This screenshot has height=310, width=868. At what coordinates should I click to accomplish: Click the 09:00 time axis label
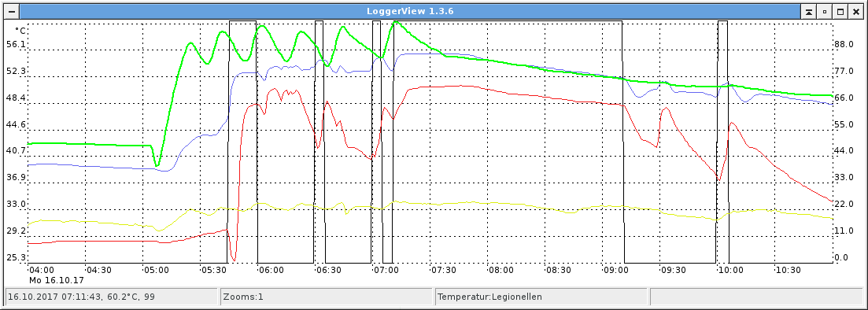click(x=616, y=270)
